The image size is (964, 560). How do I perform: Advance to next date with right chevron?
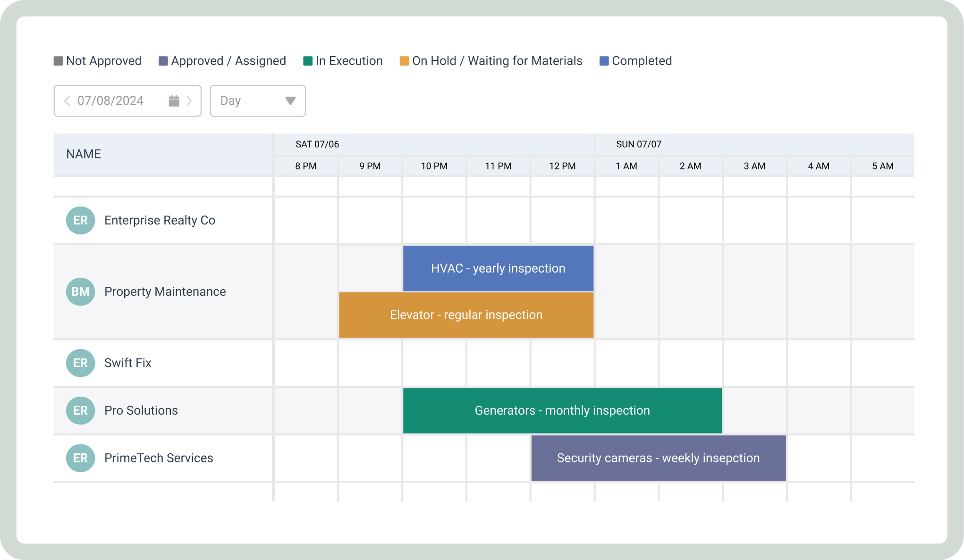click(189, 100)
